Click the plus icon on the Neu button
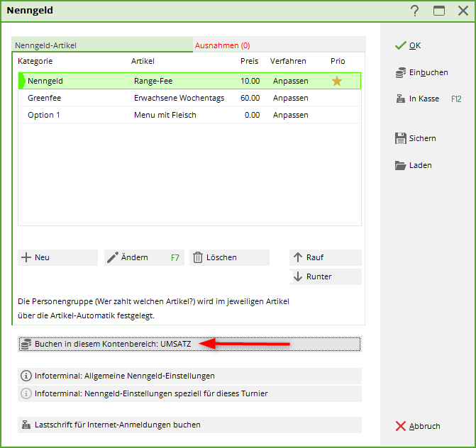This screenshot has height=448, width=476. coord(26,257)
